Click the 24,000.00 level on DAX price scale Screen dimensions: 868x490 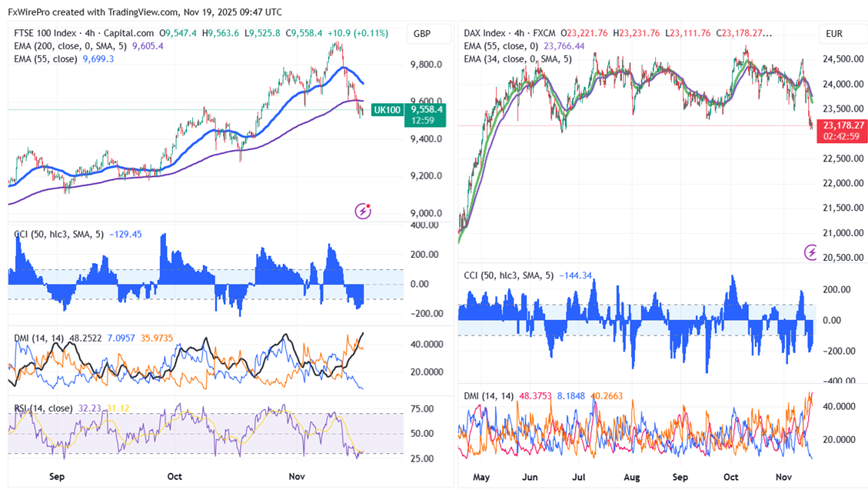[843, 84]
